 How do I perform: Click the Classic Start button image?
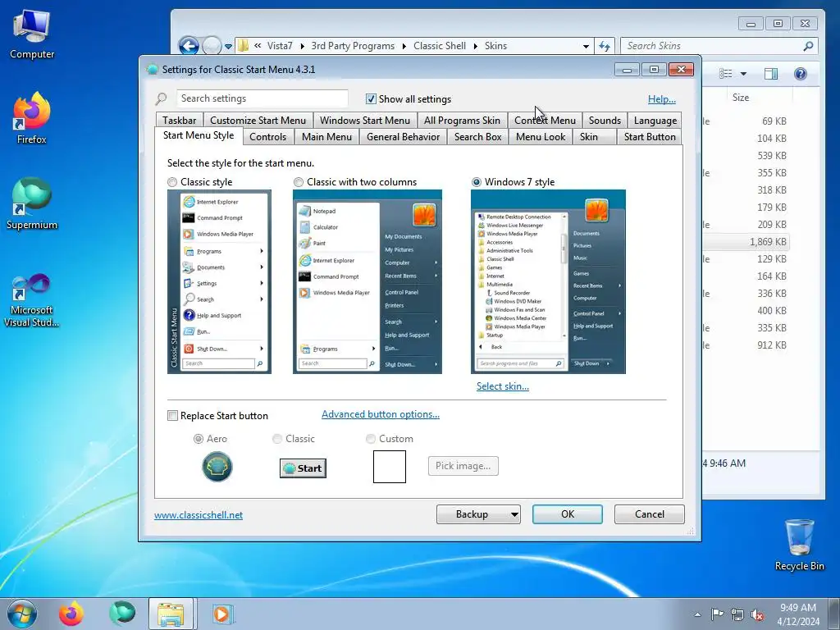303,468
